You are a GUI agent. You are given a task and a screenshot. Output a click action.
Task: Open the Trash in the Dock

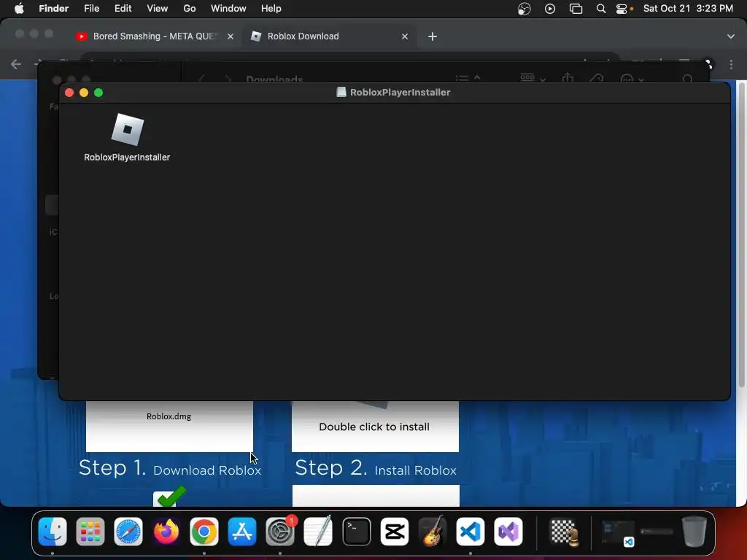pos(694,532)
